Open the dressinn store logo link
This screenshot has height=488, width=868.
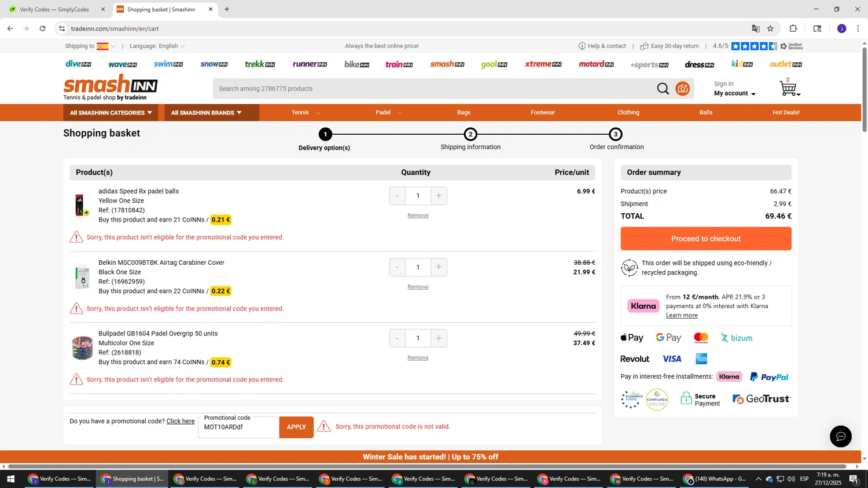(x=700, y=64)
